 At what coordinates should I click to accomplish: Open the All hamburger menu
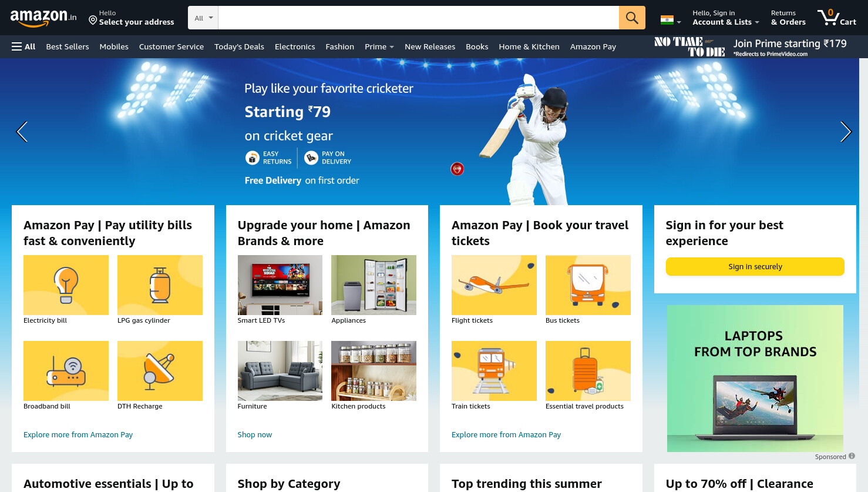23,46
